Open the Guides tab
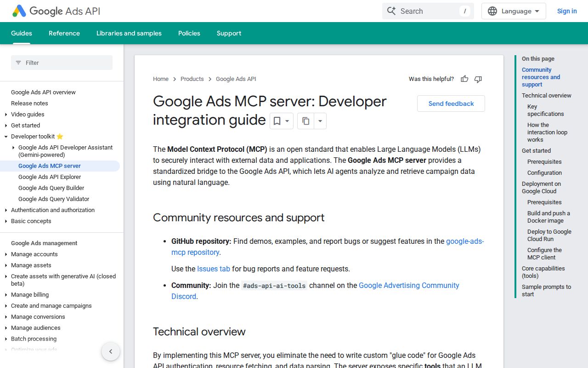This screenshot has height=368, width=588. click(x=22, y=33)
